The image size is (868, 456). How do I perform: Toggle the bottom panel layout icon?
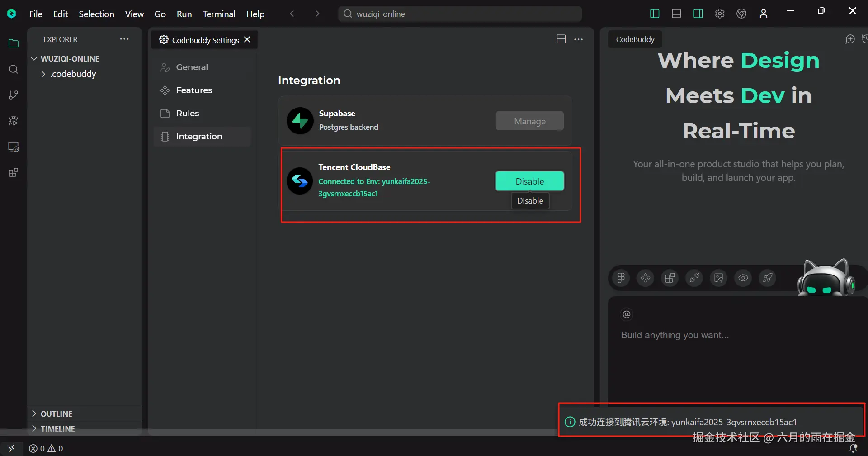[676, 14]
